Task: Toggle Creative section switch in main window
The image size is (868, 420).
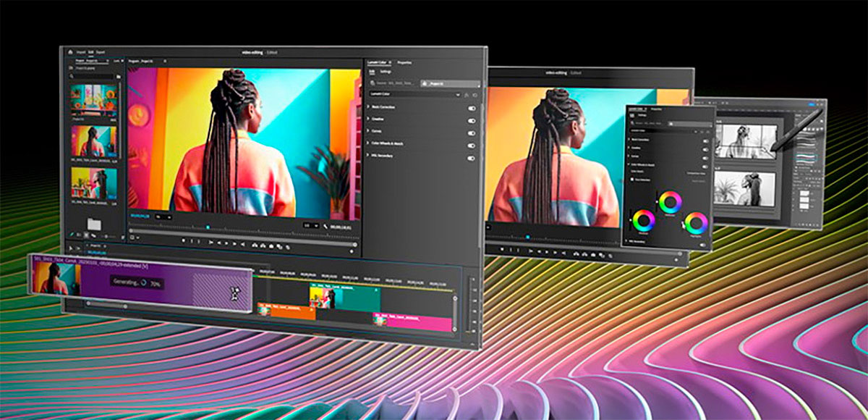Action: point(472,121)
